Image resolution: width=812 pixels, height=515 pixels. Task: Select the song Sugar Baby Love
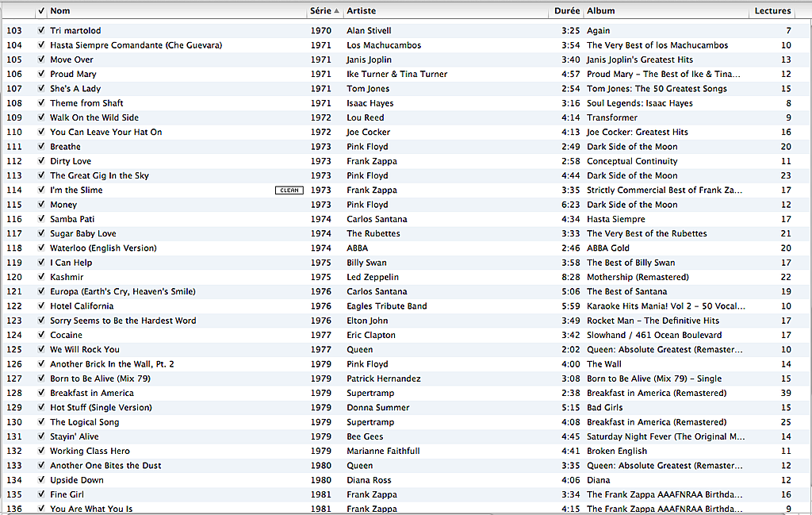pos(82,233)
